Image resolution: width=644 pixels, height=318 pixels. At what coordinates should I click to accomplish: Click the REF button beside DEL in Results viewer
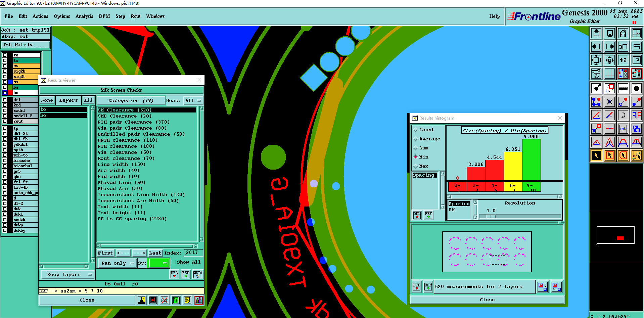(x=186, y=274)
